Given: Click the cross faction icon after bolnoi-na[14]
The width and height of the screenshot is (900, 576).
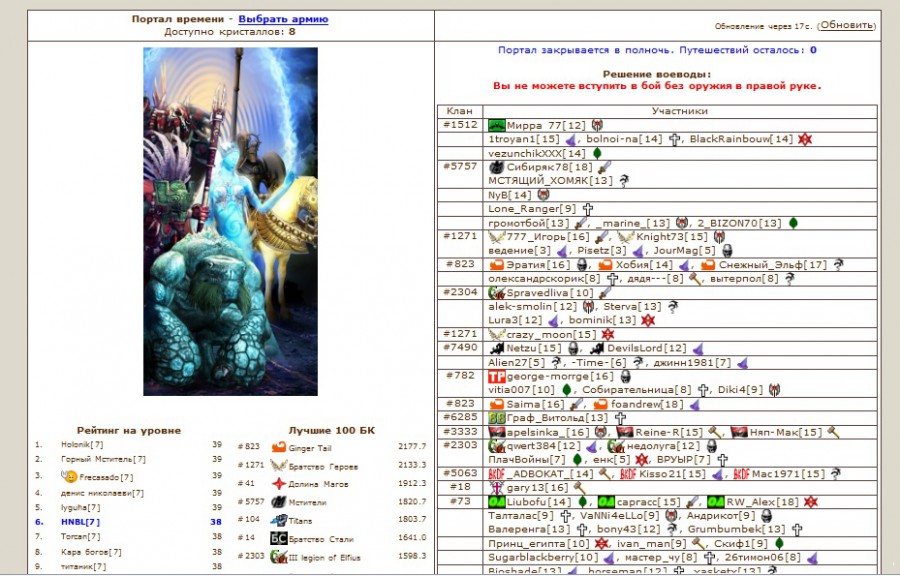Looking at the screenshot, I should point(674,139).
